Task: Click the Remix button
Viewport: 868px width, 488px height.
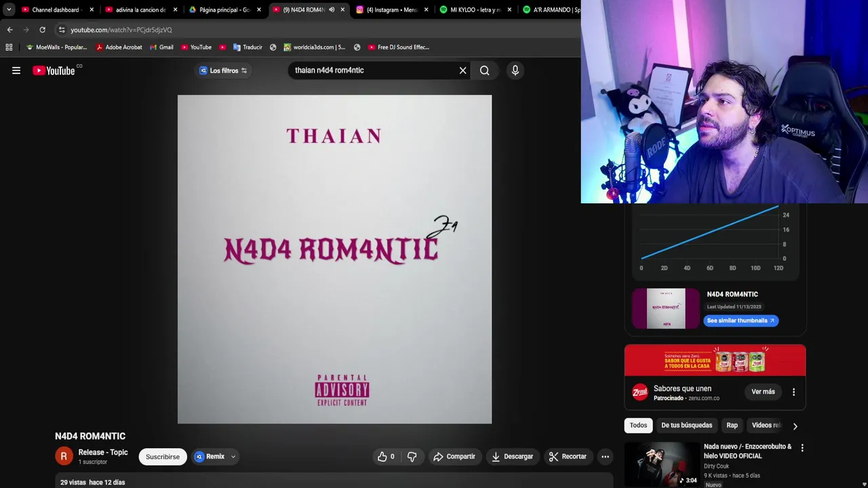Action: (x=210, y=457)
